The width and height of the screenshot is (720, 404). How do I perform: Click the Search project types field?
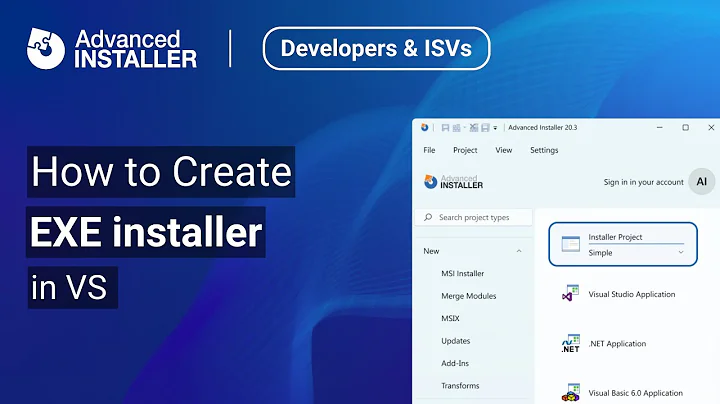click(473, 217)
